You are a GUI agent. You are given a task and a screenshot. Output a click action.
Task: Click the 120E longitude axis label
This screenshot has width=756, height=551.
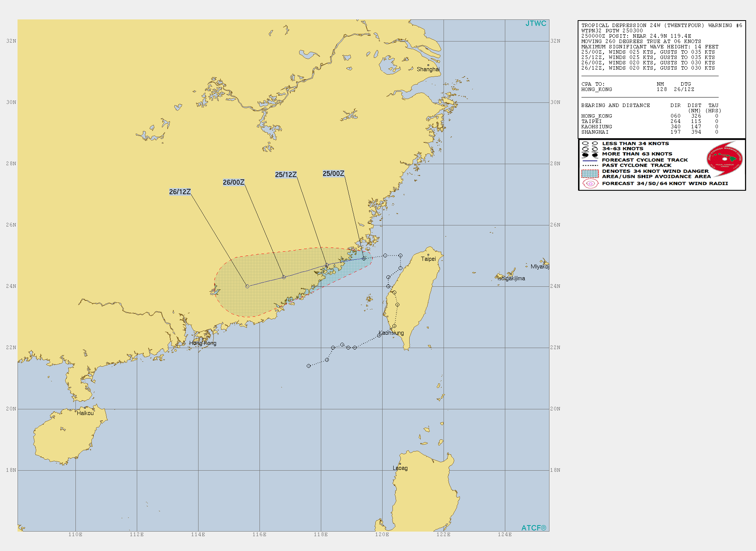[x=382, y=535]
